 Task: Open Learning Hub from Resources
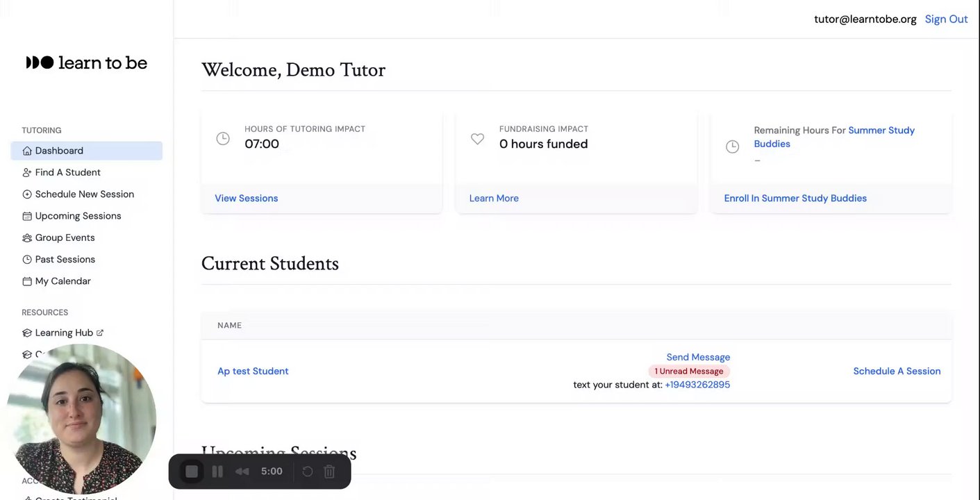64,333
